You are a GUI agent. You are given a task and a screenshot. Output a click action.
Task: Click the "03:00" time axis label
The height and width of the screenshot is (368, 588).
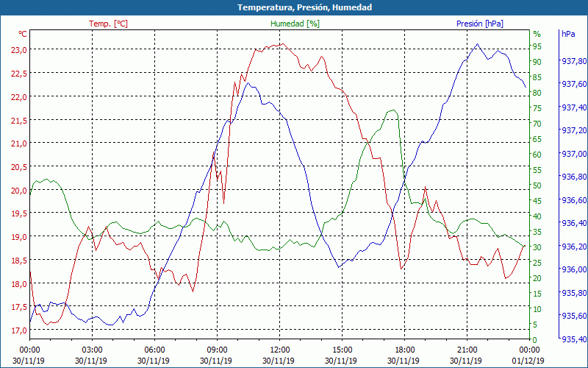[93, 350]
